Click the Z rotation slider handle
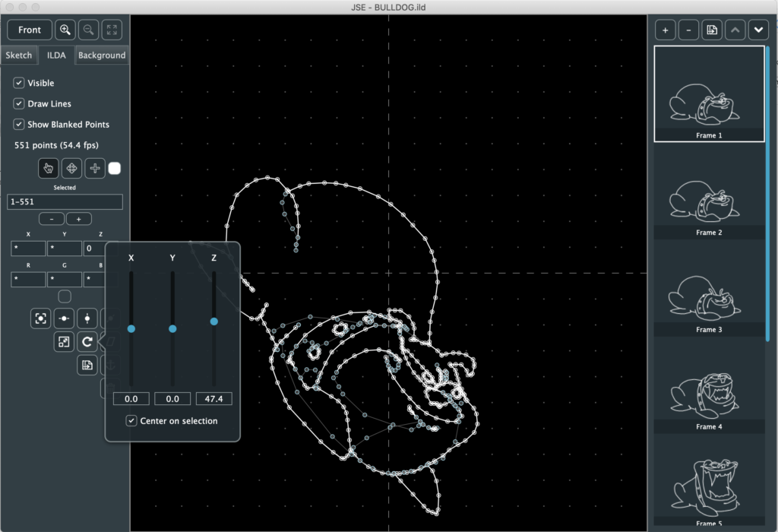This screenshot has width=778, height=532. pyautogui.click(x=213, y=321)
